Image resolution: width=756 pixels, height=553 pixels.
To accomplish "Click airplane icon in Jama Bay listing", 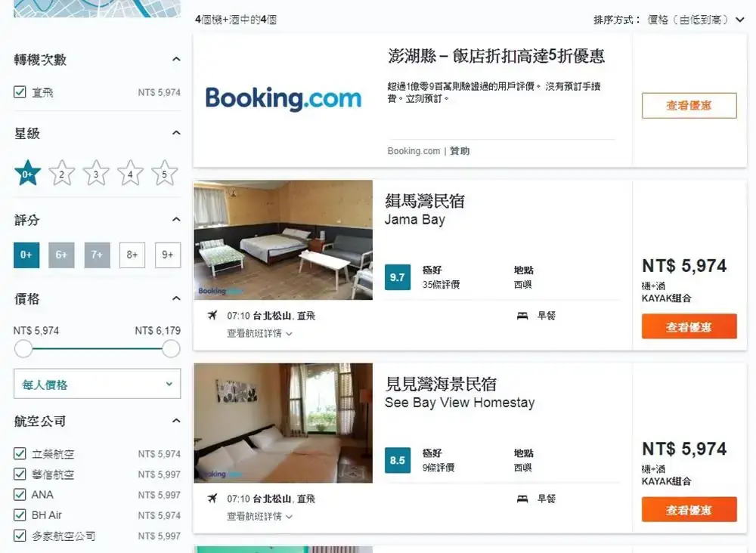I will pos(212,316).
